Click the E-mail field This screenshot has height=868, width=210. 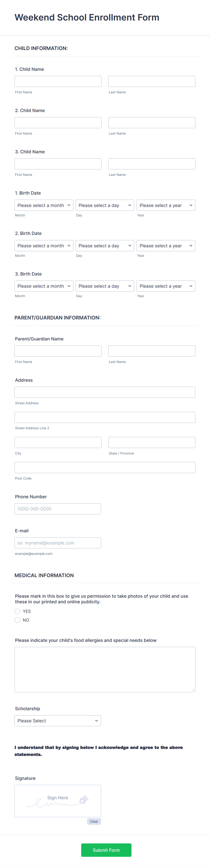coord(57,542)
